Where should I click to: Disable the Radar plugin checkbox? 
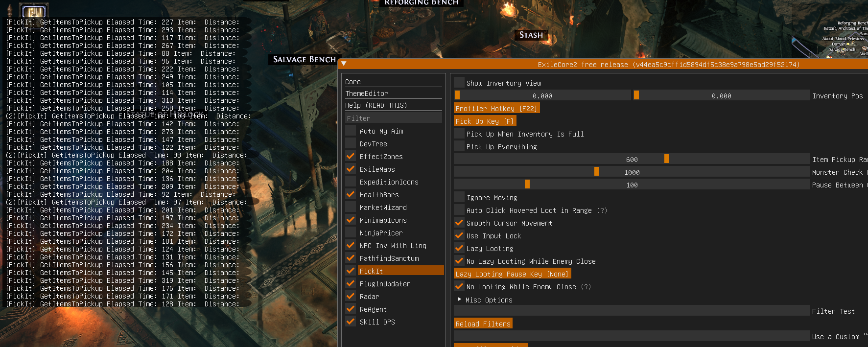tap(351, 296)
